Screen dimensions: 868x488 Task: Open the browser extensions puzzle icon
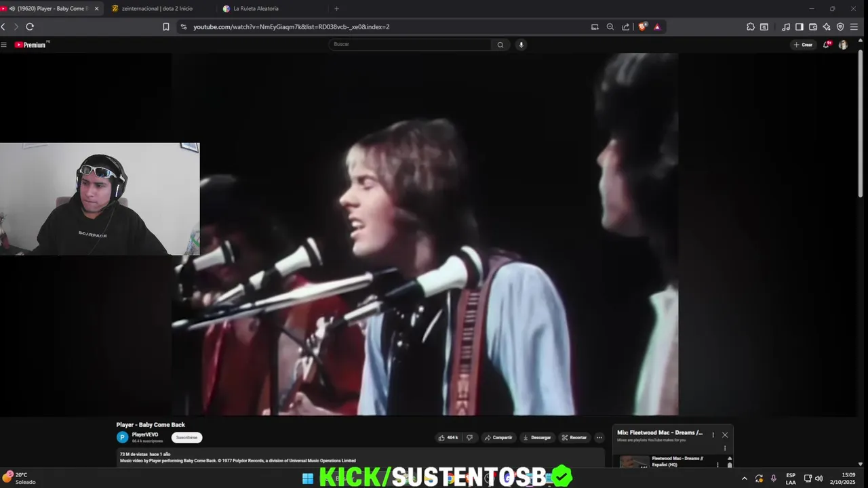point(751,27)
